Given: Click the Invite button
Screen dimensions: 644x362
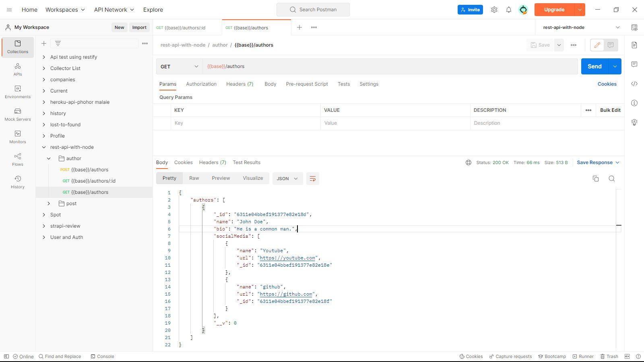Looking at the screenshot, I should coord(470,10).
